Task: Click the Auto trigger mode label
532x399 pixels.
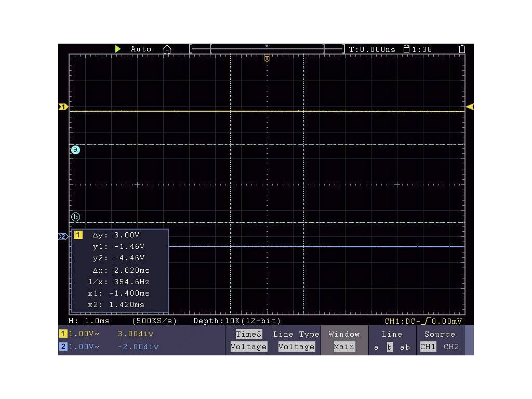Action: [x=141, y=49]
